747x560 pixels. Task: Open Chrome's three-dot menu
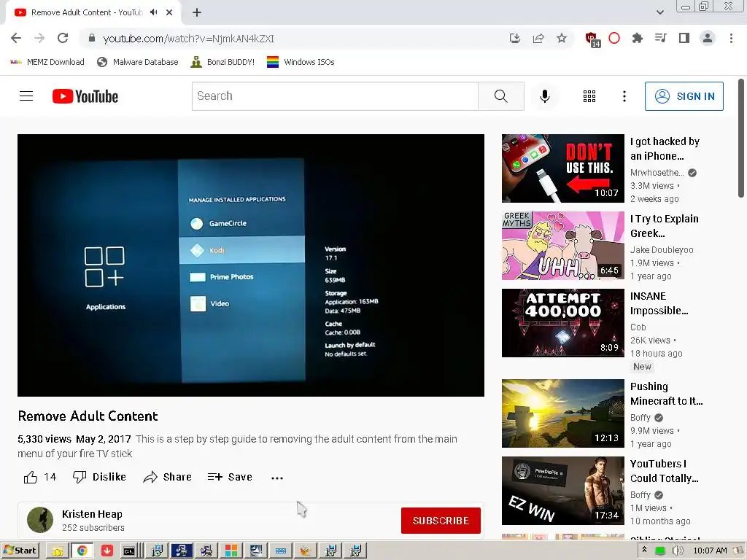click(x=731, y=38)
